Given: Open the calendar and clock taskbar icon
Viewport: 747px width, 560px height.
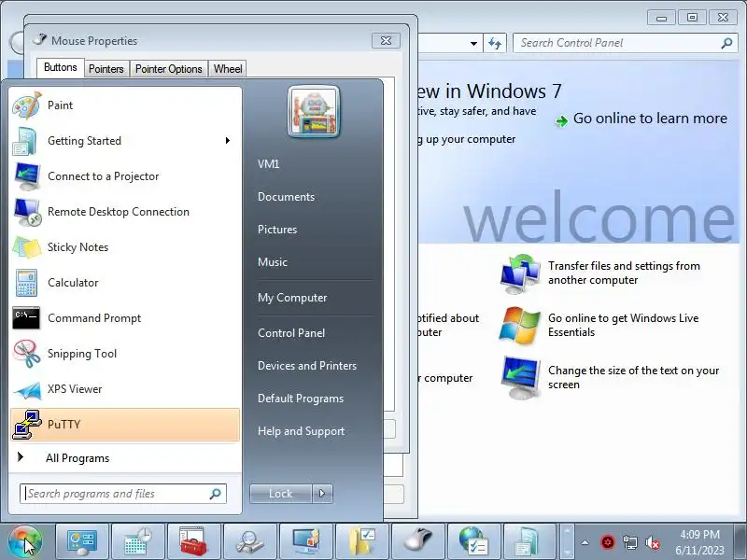Looking at the screenshot, I should click(138, 541).
